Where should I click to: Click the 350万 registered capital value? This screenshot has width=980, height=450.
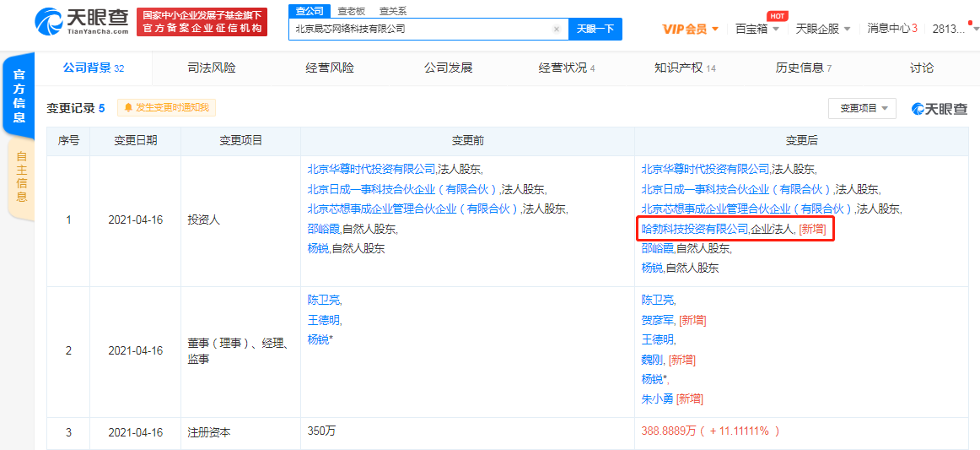tap(323, 431)
